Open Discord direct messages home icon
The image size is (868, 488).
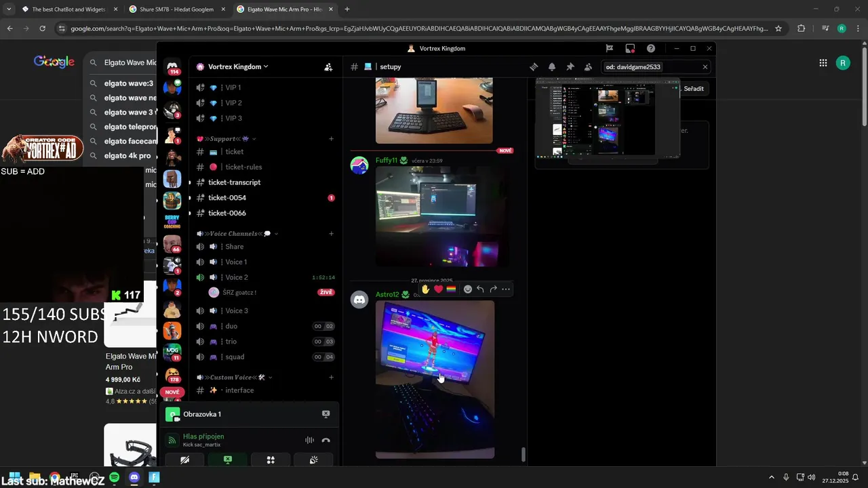(172, 66)
